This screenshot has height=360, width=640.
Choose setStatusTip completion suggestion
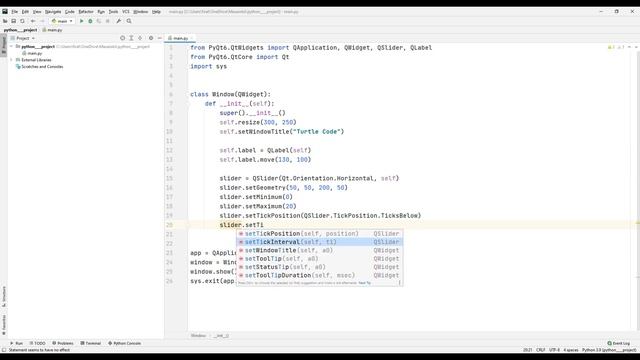320,267
